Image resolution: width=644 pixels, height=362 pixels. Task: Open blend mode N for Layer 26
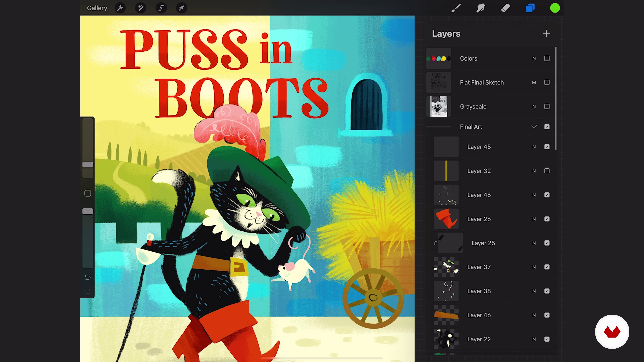click(534, 219)
